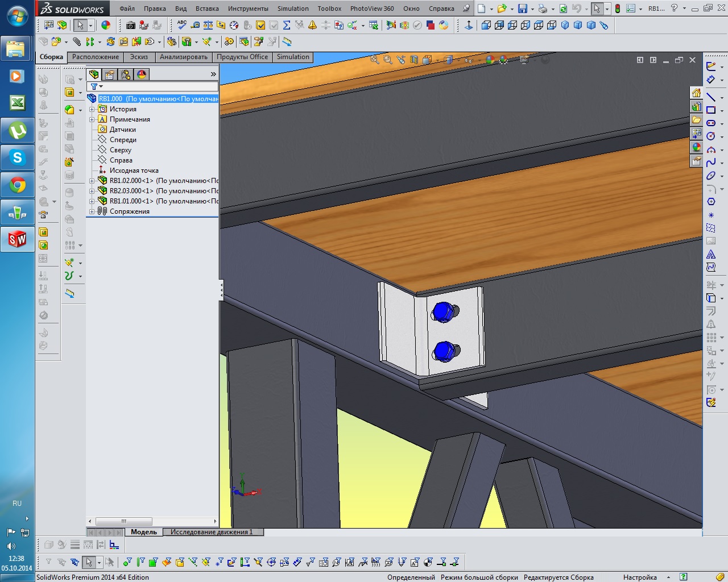Switch to the Эскиз tab
The height and width of the screenshot is (582, 728).
tap(139, 57)
